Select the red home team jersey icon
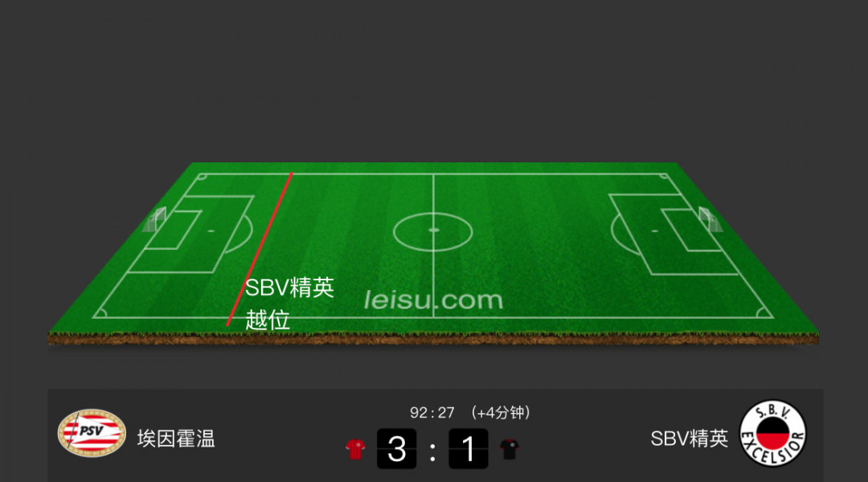The width and height of the screenshot is (868, 482). point(355,449)
